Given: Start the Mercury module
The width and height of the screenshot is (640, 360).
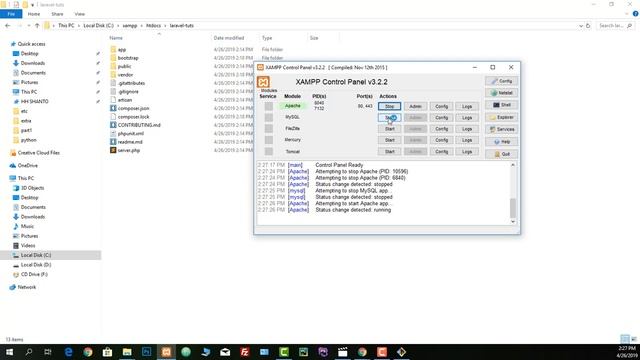Looking at the screenshot, I should pos(389,140).
